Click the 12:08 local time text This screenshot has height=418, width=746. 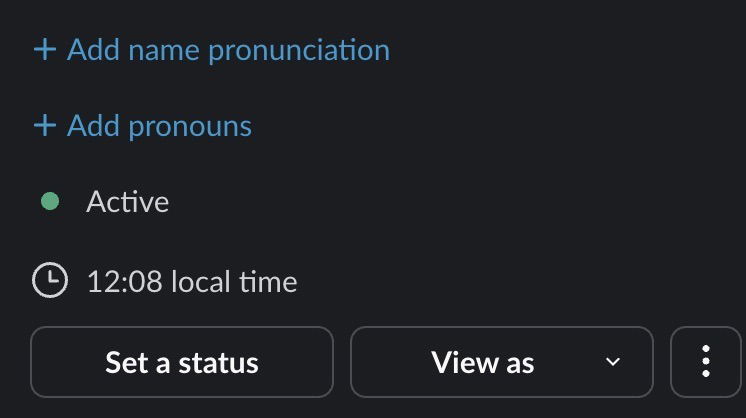point(192,282)
